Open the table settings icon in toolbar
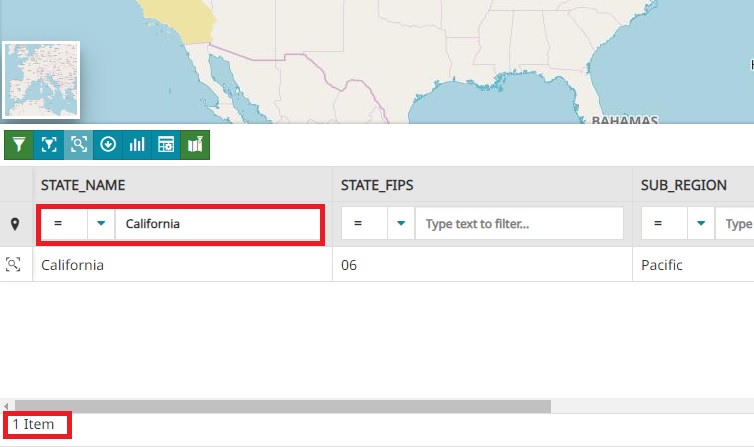Viewport: 754px width, 447px height. [167, 145]
